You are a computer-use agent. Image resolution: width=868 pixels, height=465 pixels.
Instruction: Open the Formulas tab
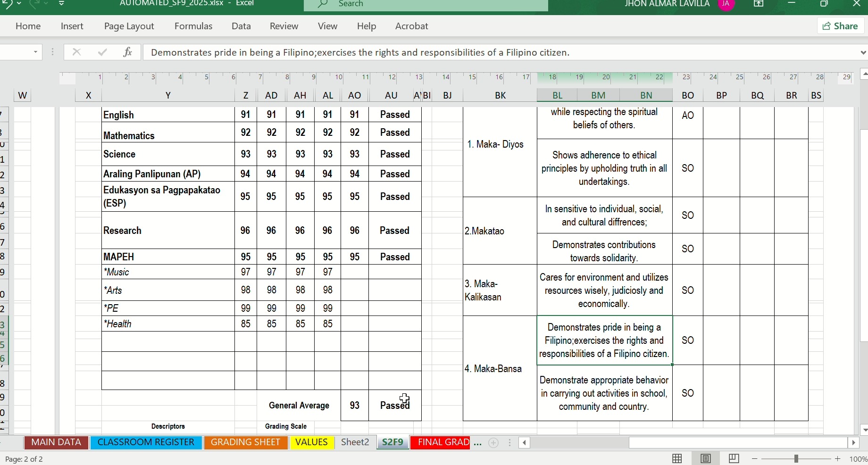click(x=193, y=26)
